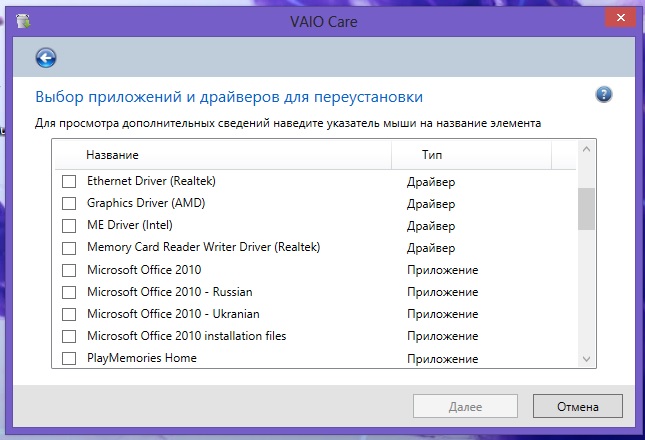Click the Microsoft Office 2010 - Ukranian text
Viewport: 645px width, 440px height.
click(173, 314)
